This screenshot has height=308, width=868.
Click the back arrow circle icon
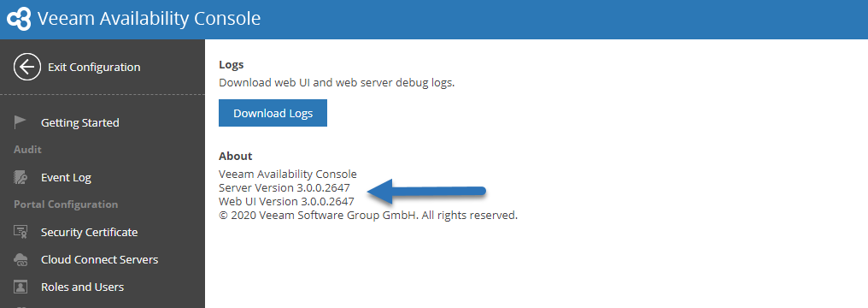click(x=27, y=67)
